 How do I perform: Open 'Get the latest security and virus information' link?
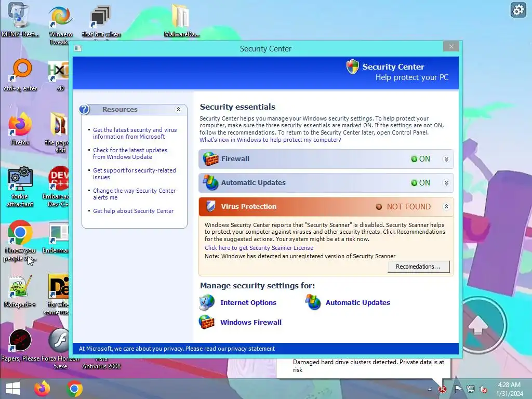pyautogui.click(x=135, y=134)
